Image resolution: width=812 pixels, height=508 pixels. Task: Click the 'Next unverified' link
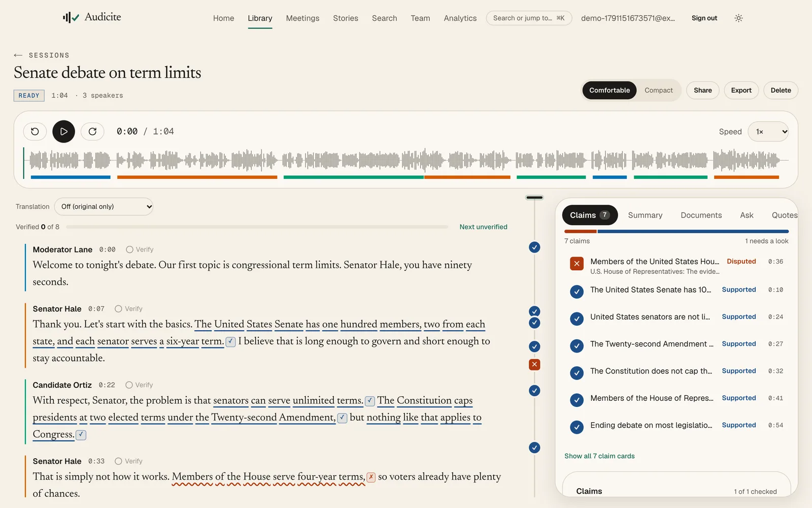483,227
